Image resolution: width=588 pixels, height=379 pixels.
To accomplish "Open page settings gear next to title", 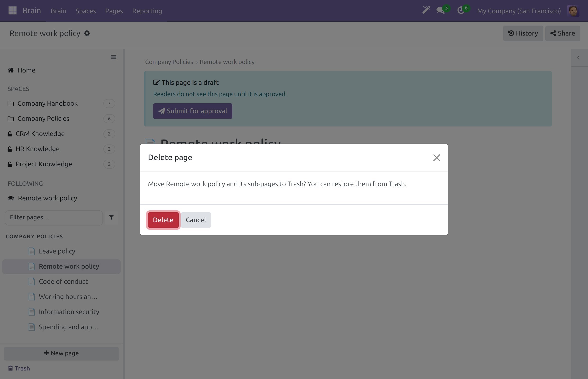I will point(87,33).
